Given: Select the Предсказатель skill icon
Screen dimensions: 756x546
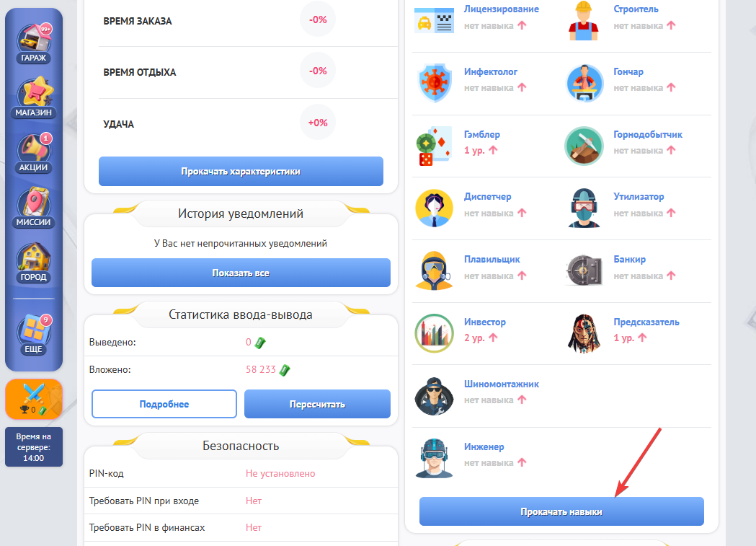Looking at the screenshot, I should pos(584,333).
